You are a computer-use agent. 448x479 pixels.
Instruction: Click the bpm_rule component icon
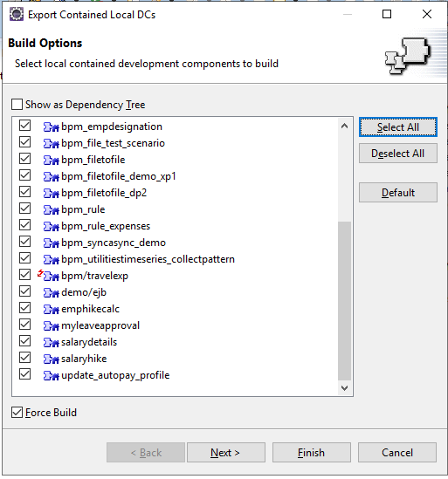[51, 210]
